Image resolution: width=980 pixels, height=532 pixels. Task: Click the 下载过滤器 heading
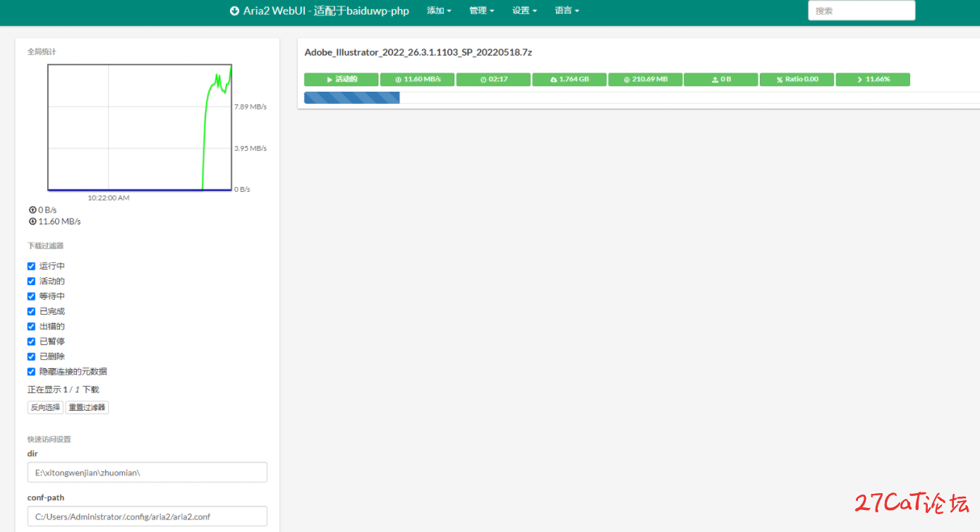pyautogui.click(x=45, y=246)
